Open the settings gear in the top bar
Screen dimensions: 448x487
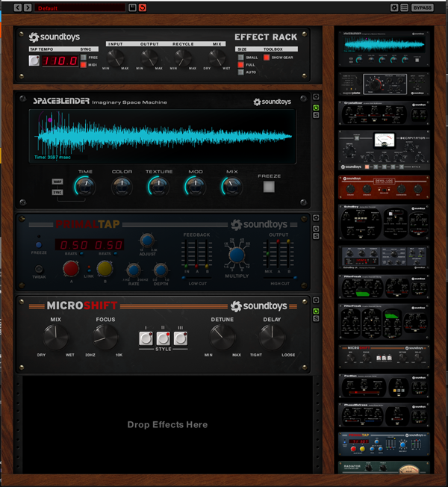394,7
